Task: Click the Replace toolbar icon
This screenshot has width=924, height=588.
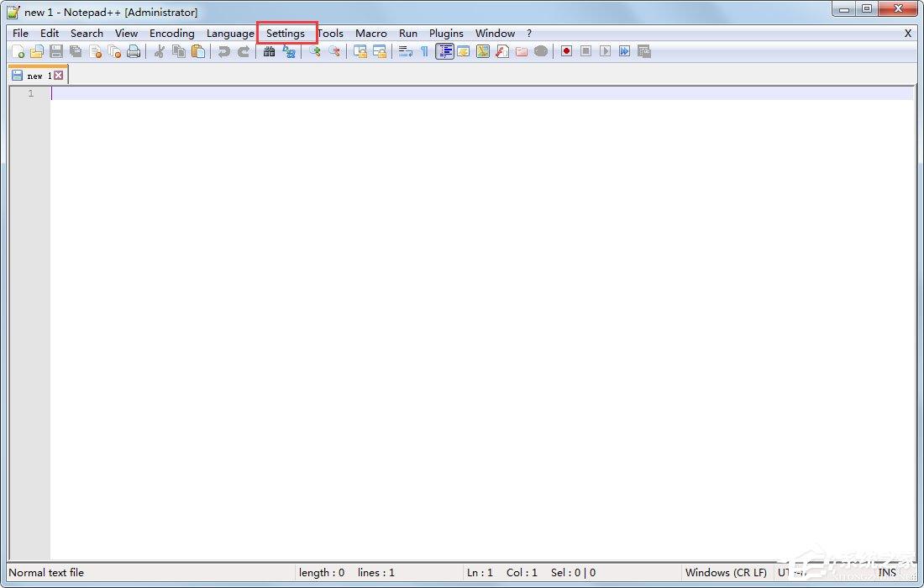Action: 289,52
